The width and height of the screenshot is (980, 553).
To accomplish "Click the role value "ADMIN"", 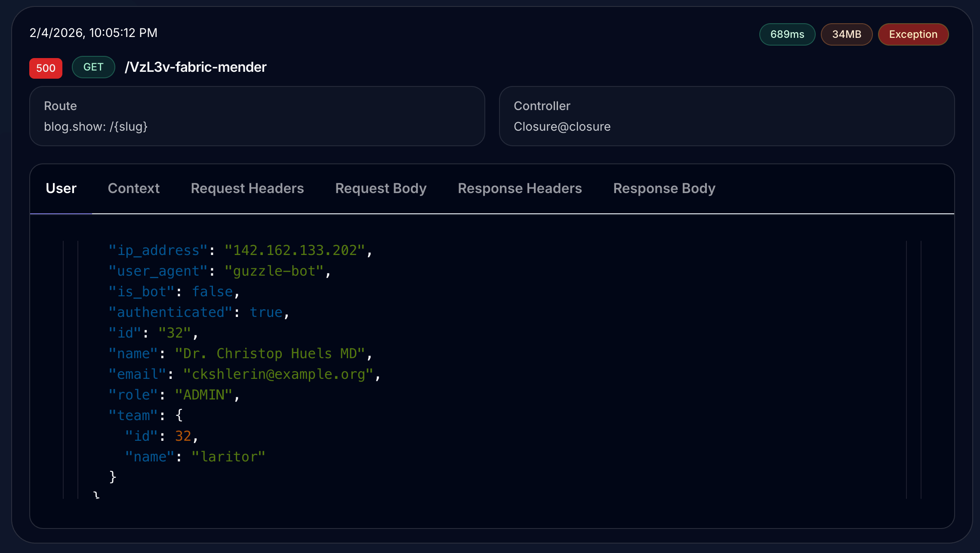I will [203, 395].
